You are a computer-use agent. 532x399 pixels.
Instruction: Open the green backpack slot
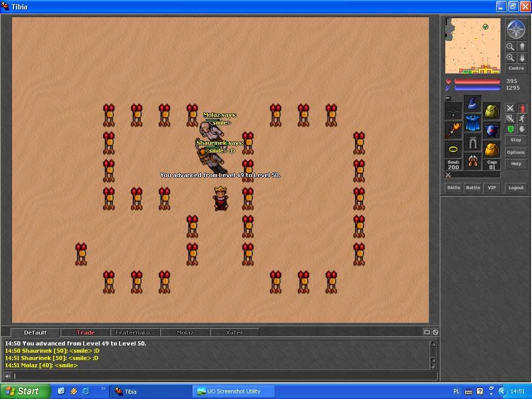pos(492,111)
